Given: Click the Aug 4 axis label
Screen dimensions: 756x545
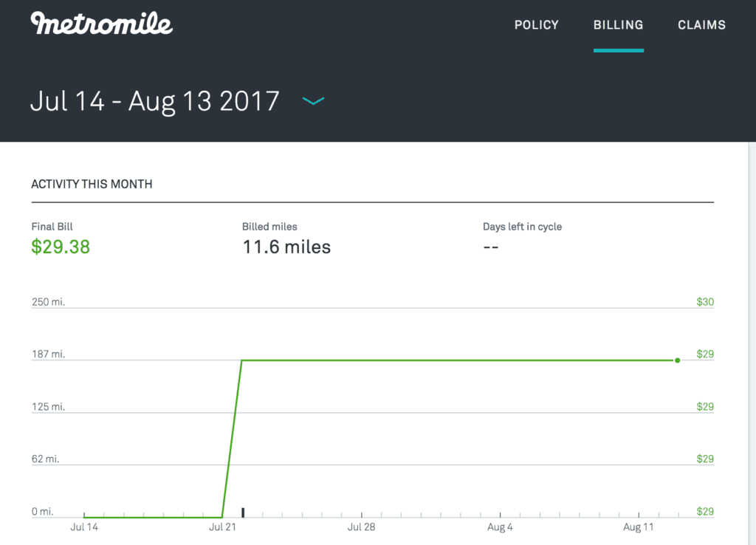Looking at the screenshot, I should pyautogui.click(x=500, y=527).
